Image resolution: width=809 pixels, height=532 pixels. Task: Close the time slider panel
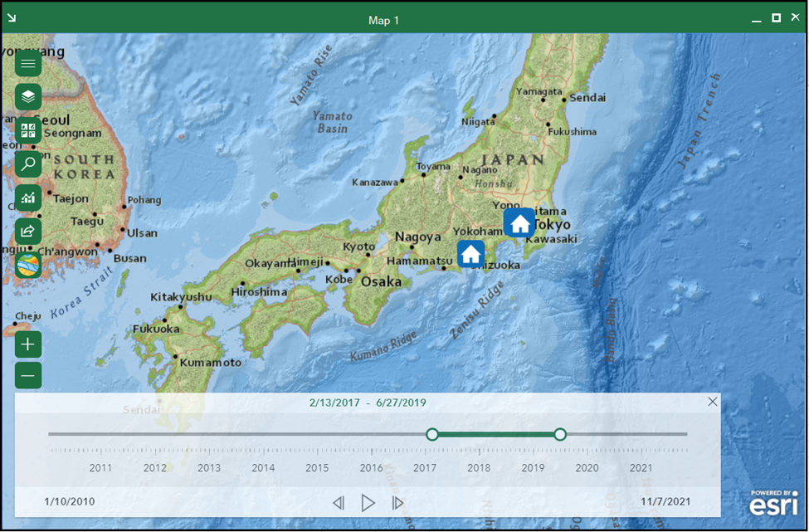(712, 402)
